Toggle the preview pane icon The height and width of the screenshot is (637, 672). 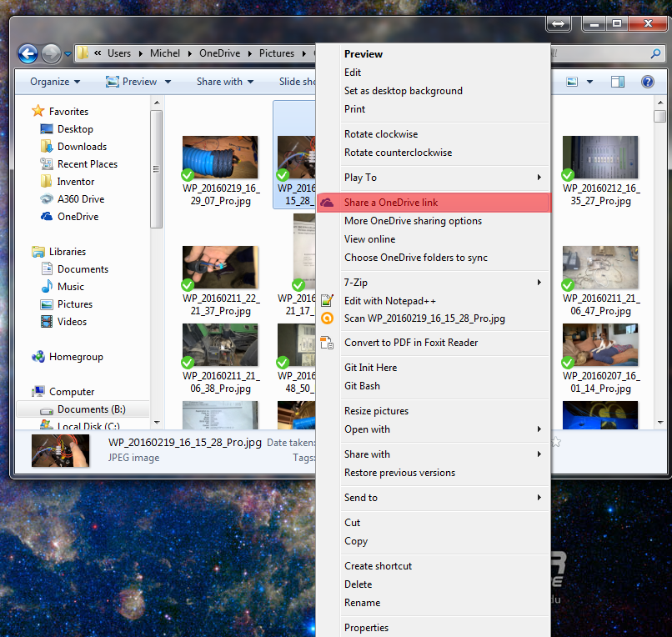click(618, 82)
